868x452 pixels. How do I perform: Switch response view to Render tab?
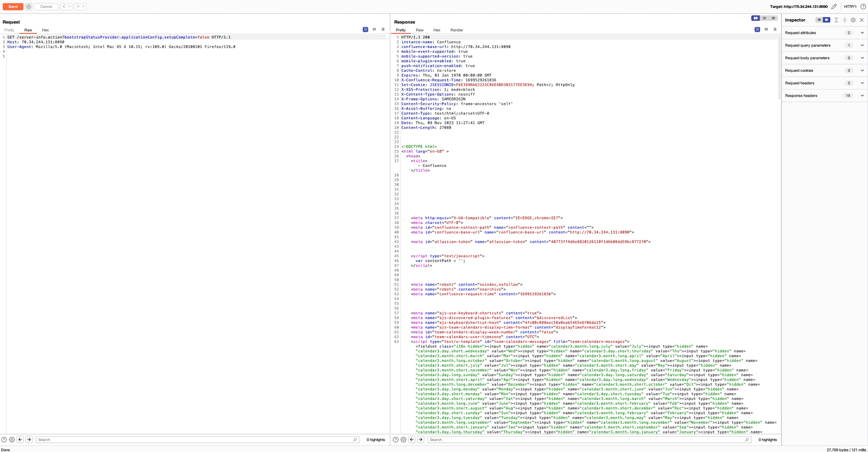[457, 30]
